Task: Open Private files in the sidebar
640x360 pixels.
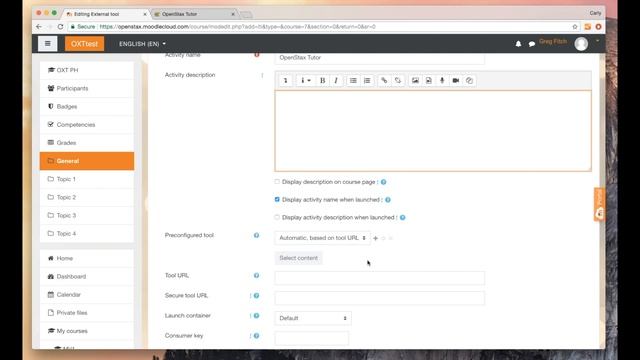Action: coord(87,313)
